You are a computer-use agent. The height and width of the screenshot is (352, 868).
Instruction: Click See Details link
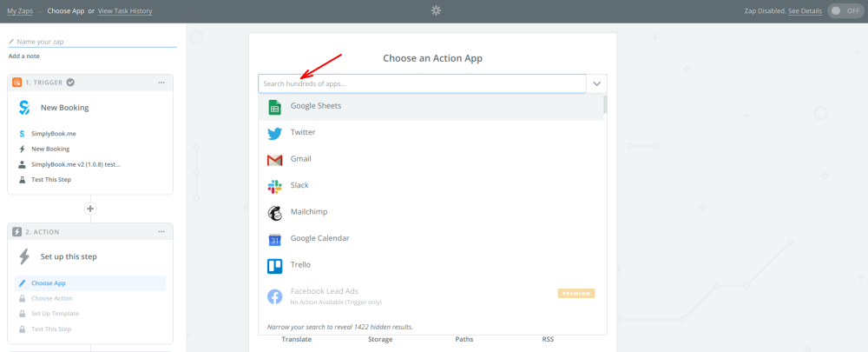[x=803, y=10]
